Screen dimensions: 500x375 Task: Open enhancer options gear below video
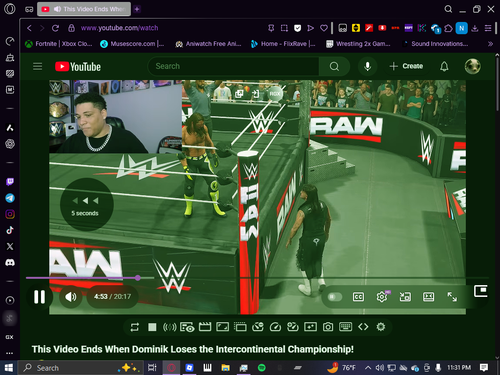(x=381, y=327)
